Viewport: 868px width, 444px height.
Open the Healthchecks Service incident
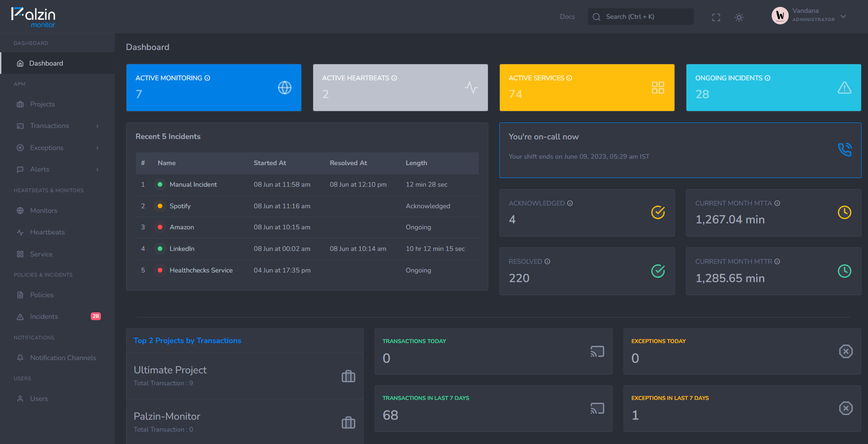coord(201,270)
